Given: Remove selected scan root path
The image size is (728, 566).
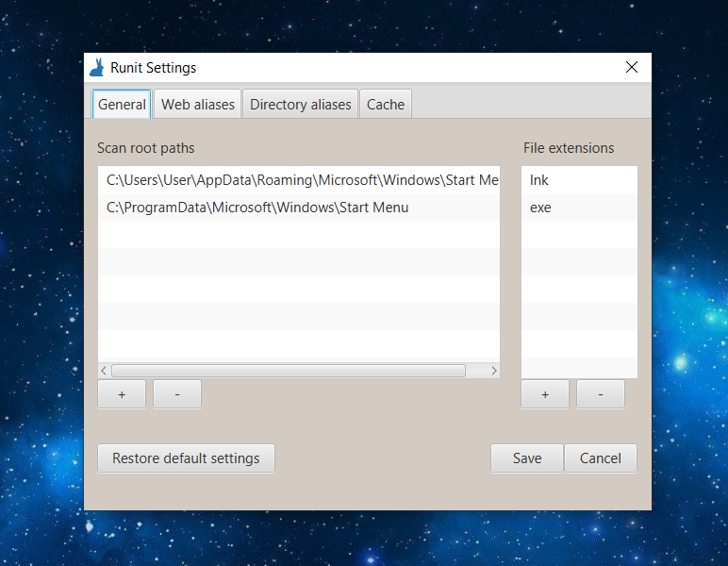Looking at the screenshot, I should pyautogui.click(x=177, y=394).
